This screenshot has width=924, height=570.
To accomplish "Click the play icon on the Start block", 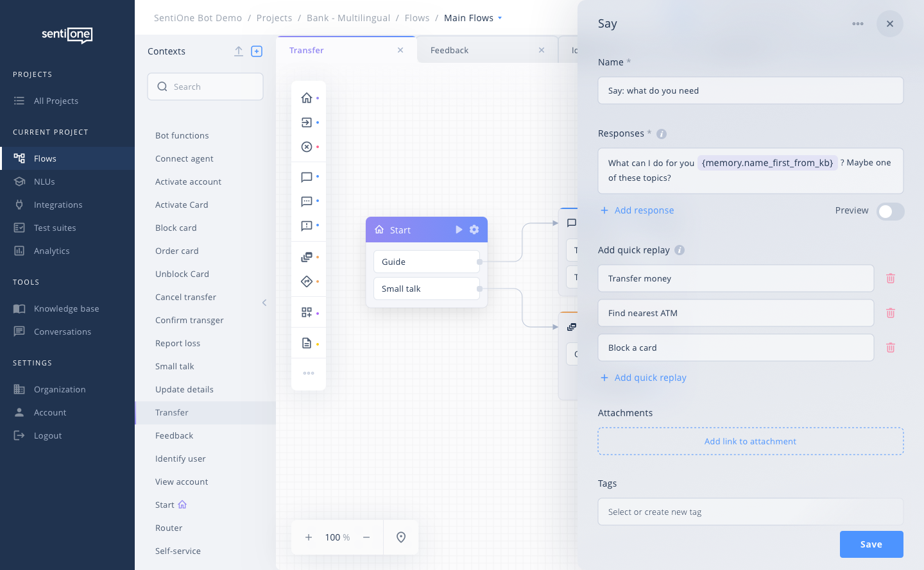I will pos(459,230).
